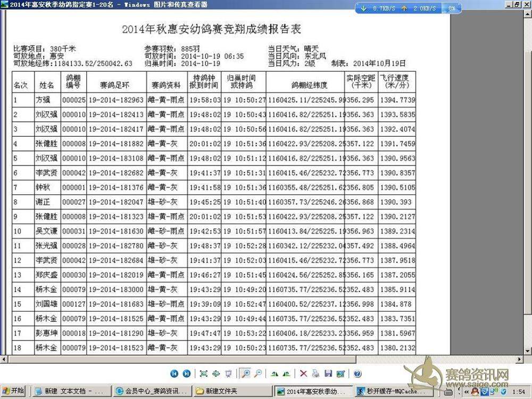Click vertical scrollbar up arrow

(528, 14)
